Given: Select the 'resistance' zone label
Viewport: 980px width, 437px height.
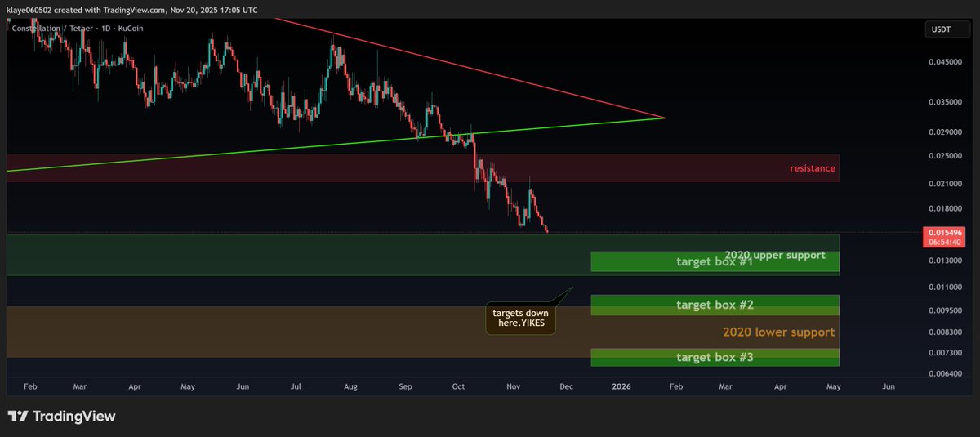Looking at the screenshot, I should 813,168.
